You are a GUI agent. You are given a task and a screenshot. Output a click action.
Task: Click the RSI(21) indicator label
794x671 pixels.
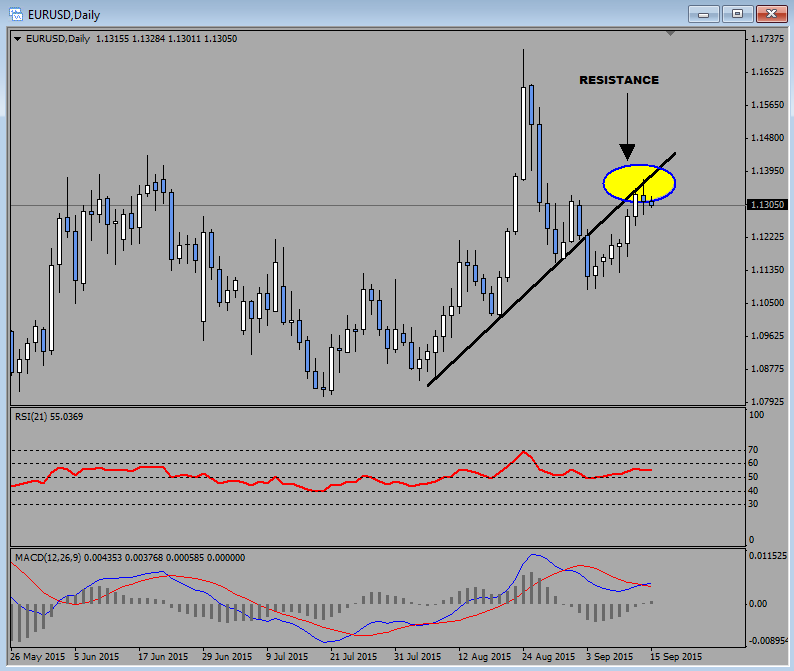click(47, 415)
